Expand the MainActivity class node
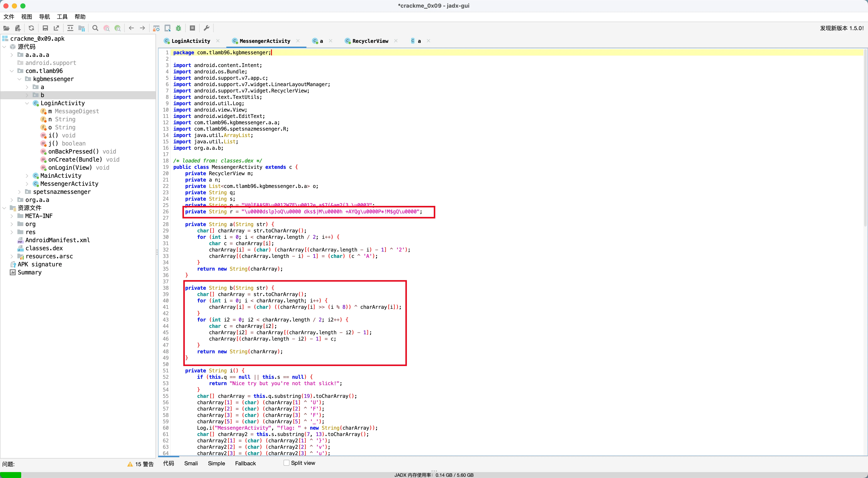Viewport: 868px width, 478px height. (27, 176)
